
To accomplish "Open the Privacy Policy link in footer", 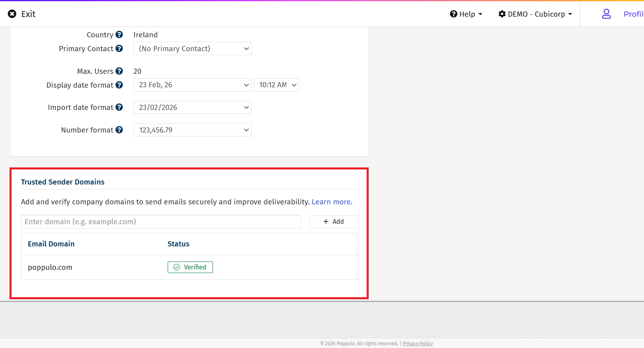I will [418, 344].
